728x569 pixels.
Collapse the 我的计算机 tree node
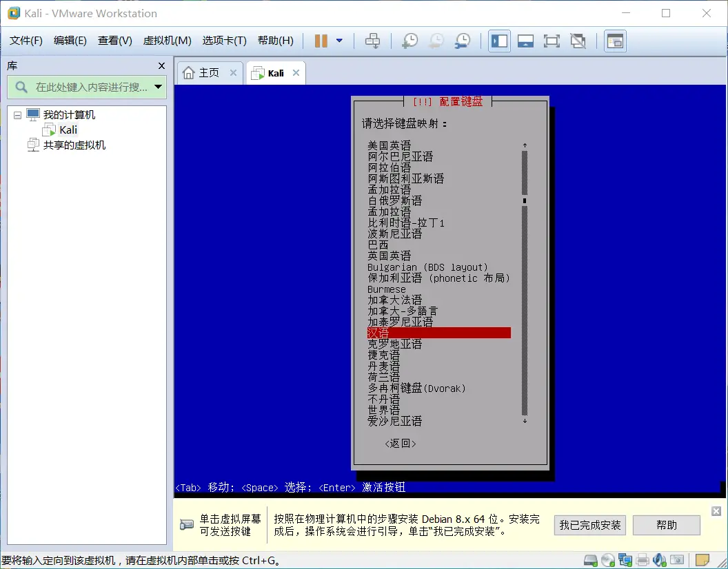18,115
